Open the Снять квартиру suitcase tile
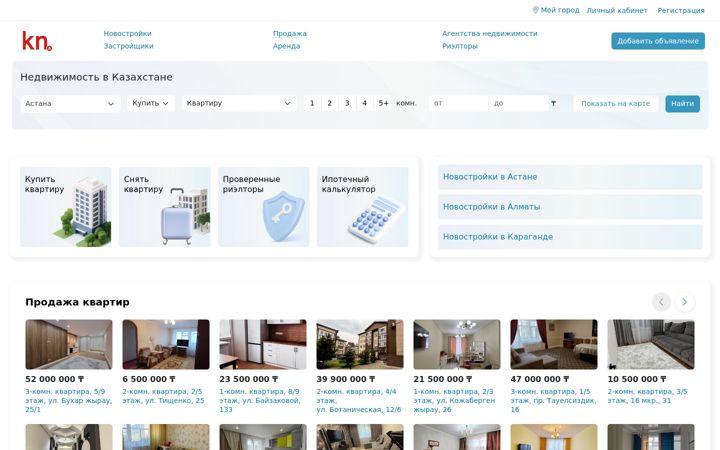The image size is (720, 450). click(x=165, y=207)
